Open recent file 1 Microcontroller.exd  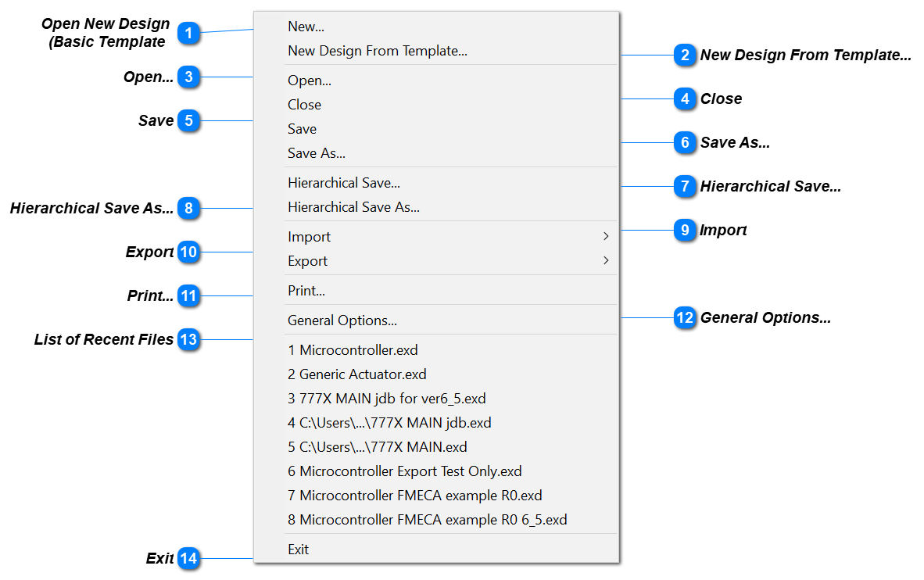[436, 349]
